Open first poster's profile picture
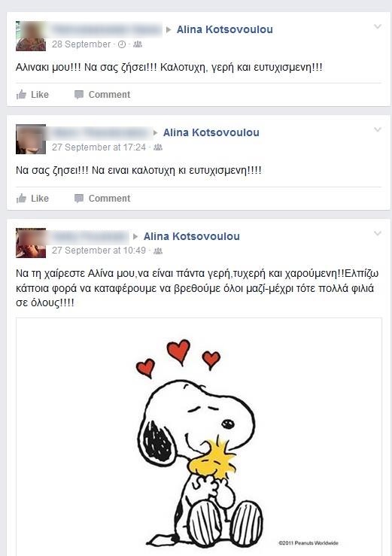Image resolution: width=392 pixels, height=556 pixels. 31,36
